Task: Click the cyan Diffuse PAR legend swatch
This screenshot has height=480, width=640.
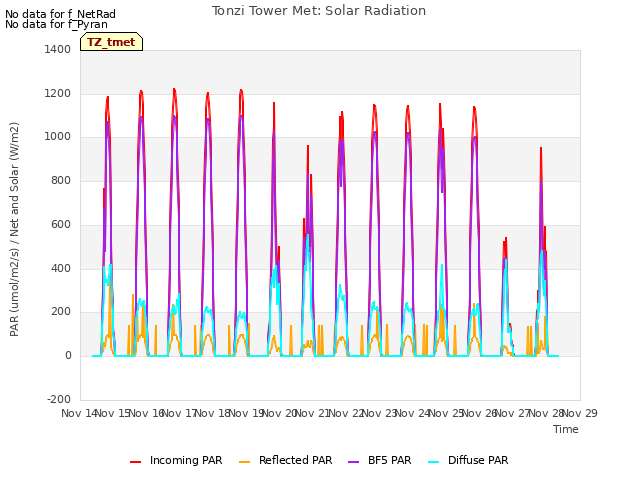Action: point(434,462)
